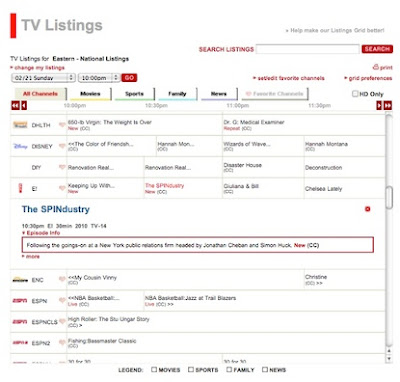
Task: Click Disaster House listing on DIY
Action: coord(243,165)
